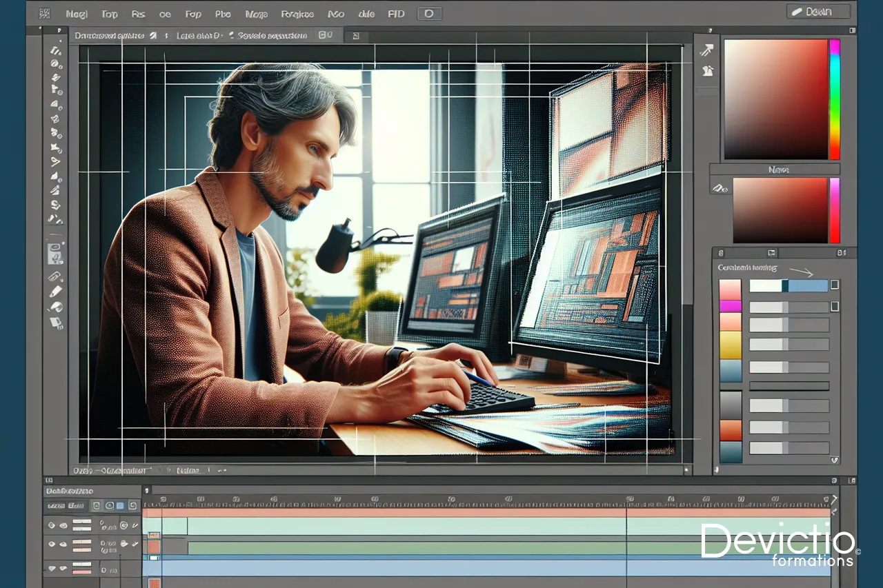Screen dimensions: 883x588
Task: Tick the checkbox beside the blue slider row
Action: tap(835, 285)
